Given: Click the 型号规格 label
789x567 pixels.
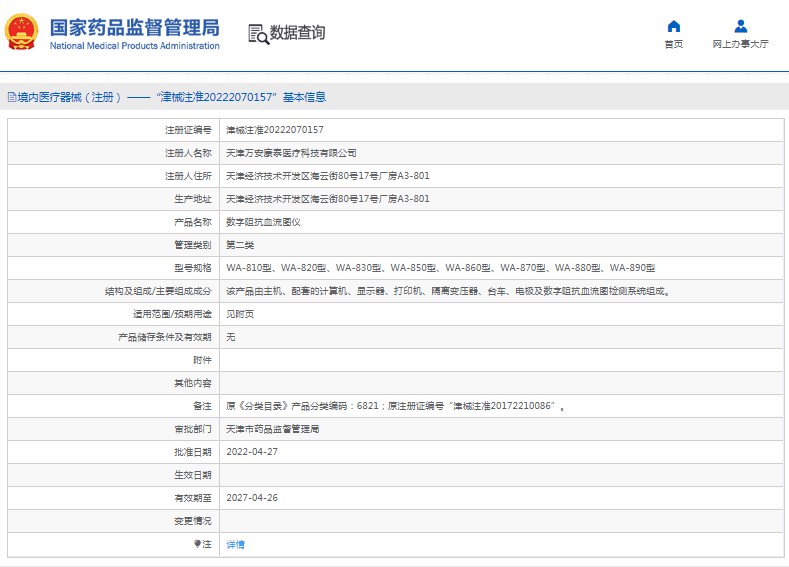Looking at the screenshot, I should [x=193, y=268].
